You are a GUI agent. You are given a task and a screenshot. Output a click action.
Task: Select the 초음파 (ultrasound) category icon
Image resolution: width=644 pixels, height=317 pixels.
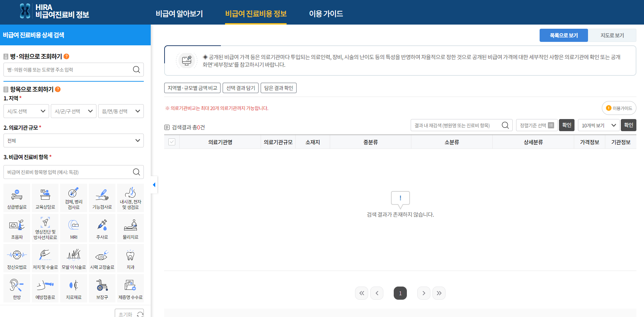16,228
